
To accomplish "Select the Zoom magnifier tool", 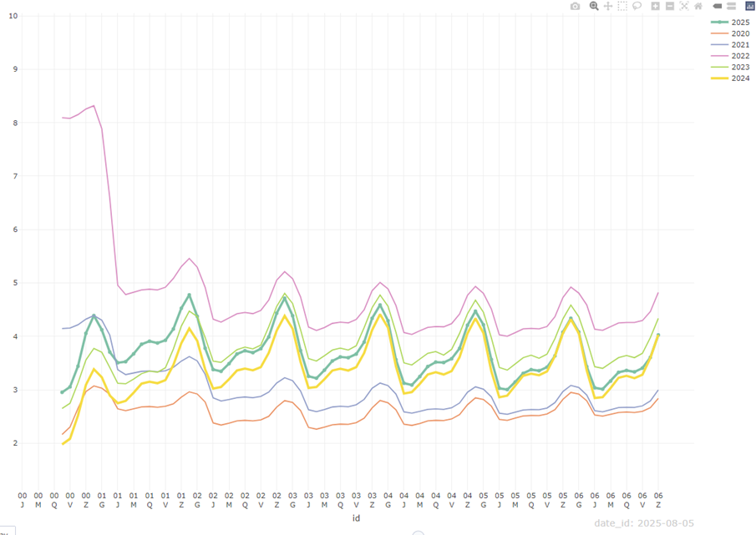I will 594,6.
